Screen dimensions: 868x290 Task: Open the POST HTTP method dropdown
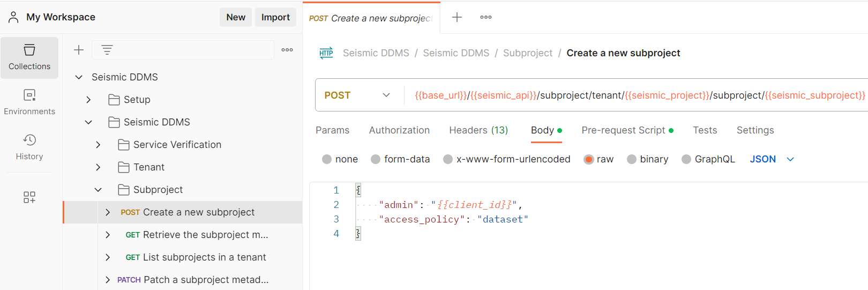pyautogui.click(x=357, y=95)
